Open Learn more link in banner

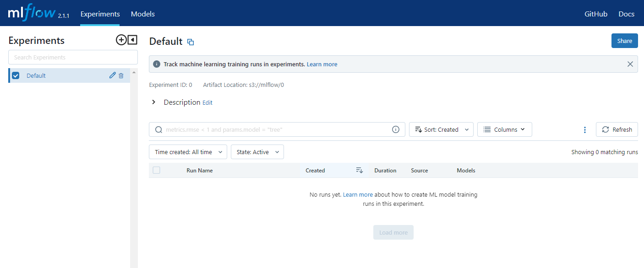click(322, 64)
